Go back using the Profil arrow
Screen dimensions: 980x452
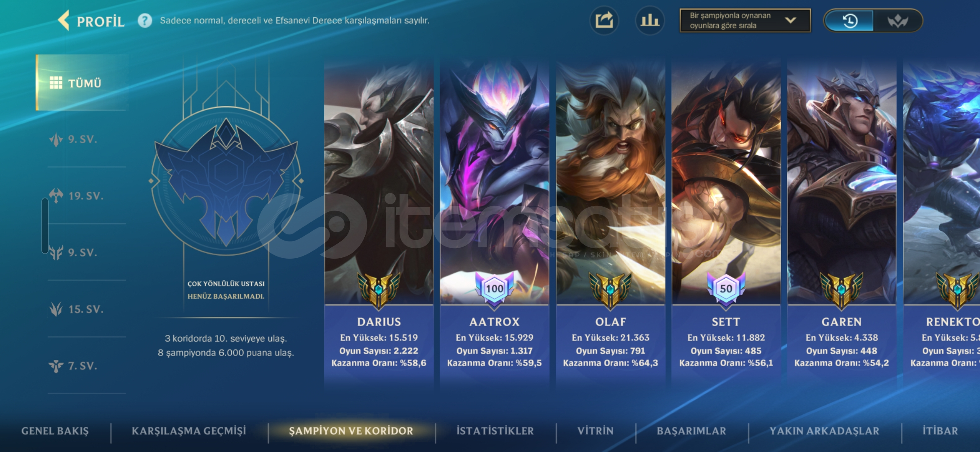[x=64, y=21]
